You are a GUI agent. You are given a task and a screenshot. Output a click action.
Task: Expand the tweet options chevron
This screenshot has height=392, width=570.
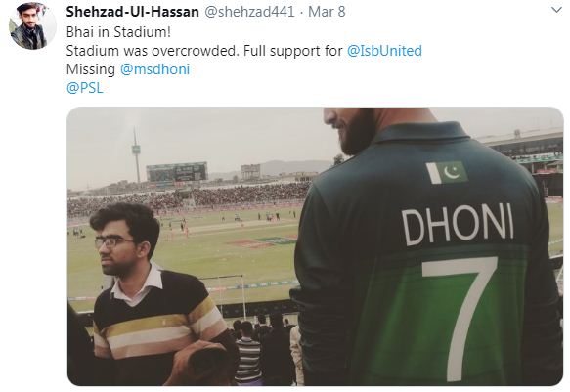pyautogui.click(x=556, y=10)
